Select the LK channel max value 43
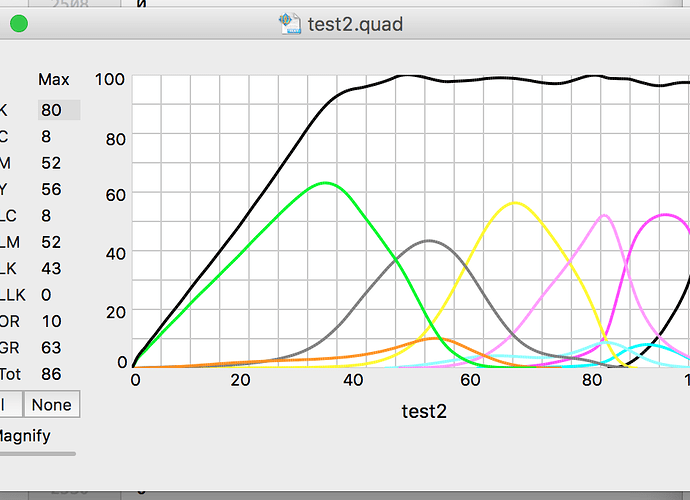The image size is (690, 500). click(52, 268)
